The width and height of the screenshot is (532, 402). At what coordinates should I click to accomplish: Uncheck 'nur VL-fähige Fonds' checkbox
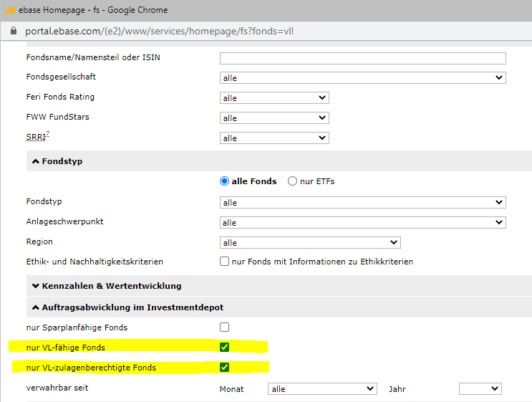[x=225, y=348]
